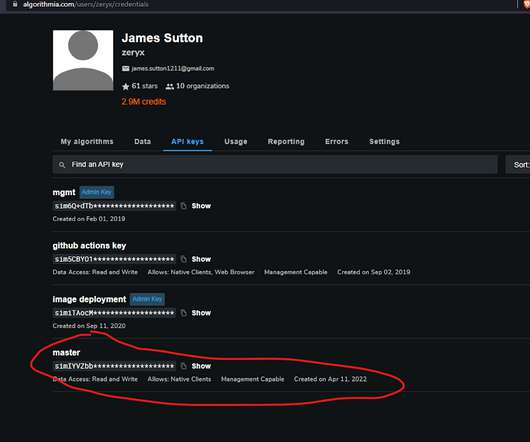Click the 61 stars text
The width and height of the screenshot is (530, 442).
(x=145, y=86)
